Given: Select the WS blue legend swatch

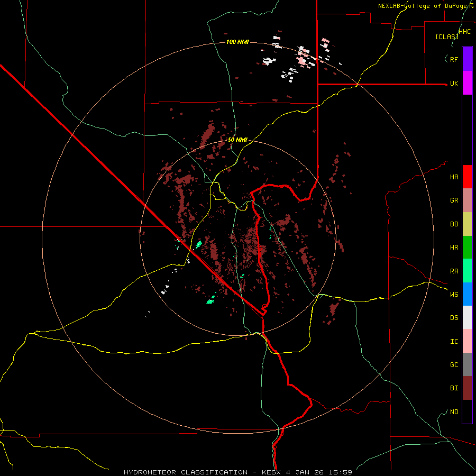Looking at the screenshot, I should tap(467, 294).
